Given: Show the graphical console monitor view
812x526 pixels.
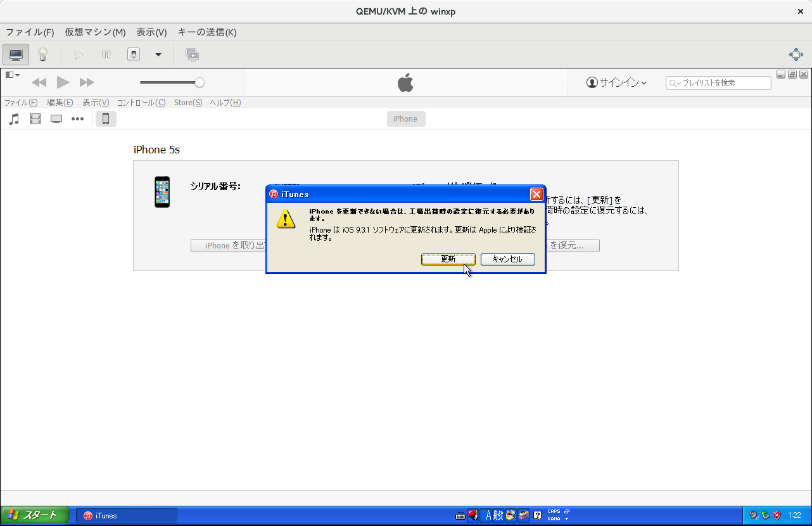Looking at the screenshot, I should click(16, 55).
